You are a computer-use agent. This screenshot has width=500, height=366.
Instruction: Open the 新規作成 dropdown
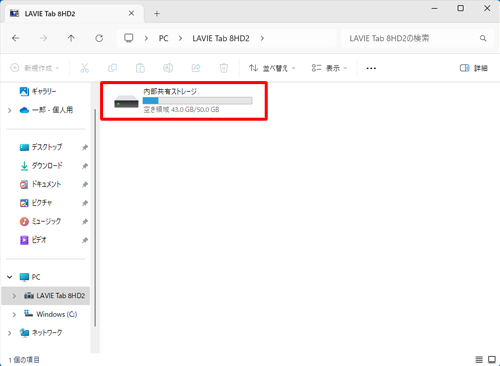[35, 68]
